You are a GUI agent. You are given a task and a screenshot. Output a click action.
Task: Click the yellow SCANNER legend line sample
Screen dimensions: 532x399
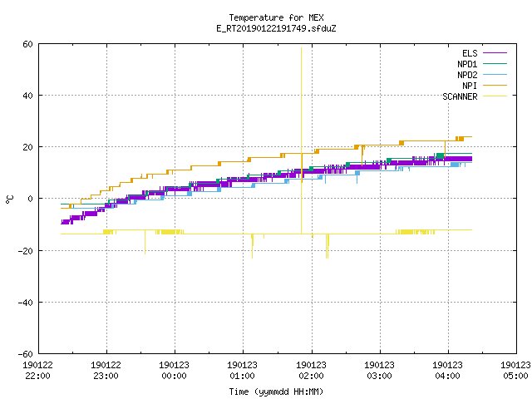pyautogui.click(x=495, y=96)
